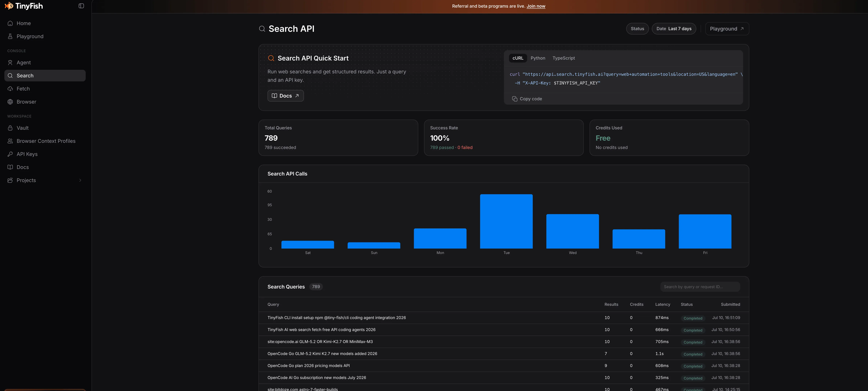
Task: Open the Agent console page
Action: click(x=45, y=63)
